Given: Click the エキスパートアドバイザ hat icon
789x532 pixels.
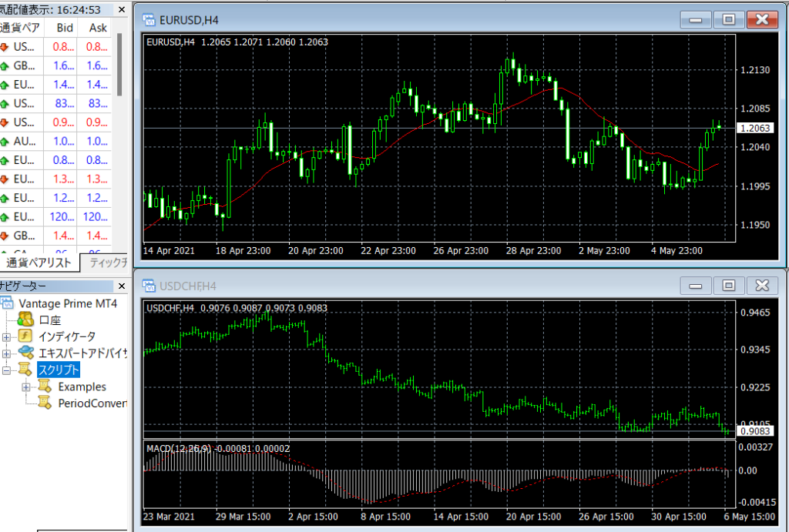Looking at the screenshot, I should (25, 353).
